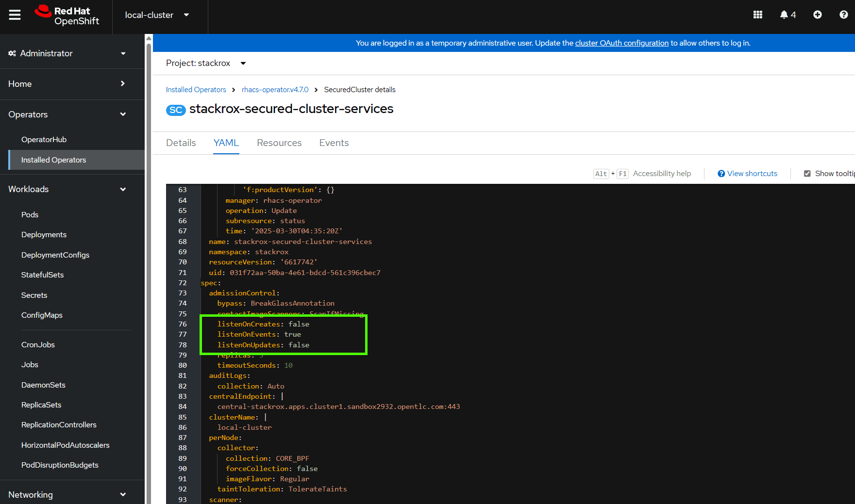Screen dimensions: 855x504
Task: Open ReplicationControllers in sidebar
Action: click(x=59, y=425)
